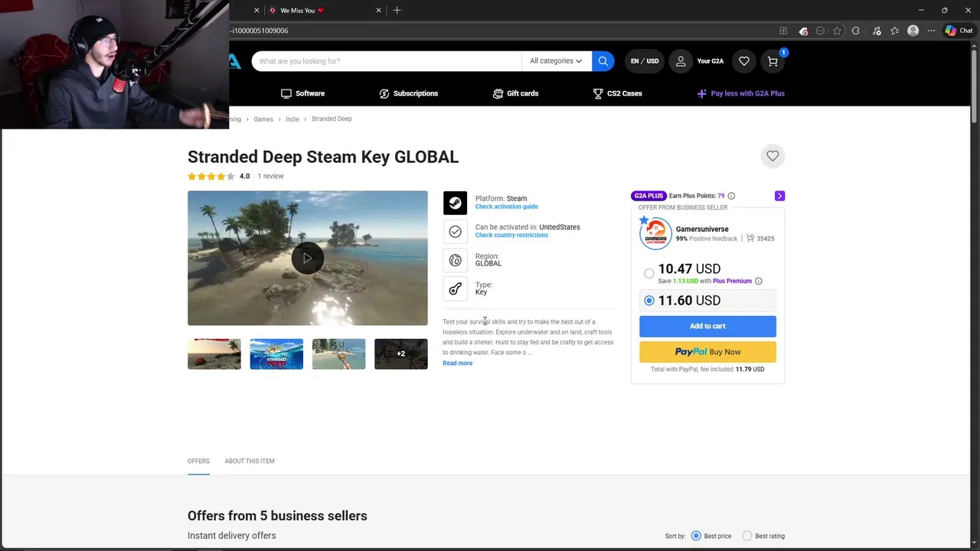Open the browser favorites list icon
980x551 pixels.
click(x=894, y=31)
